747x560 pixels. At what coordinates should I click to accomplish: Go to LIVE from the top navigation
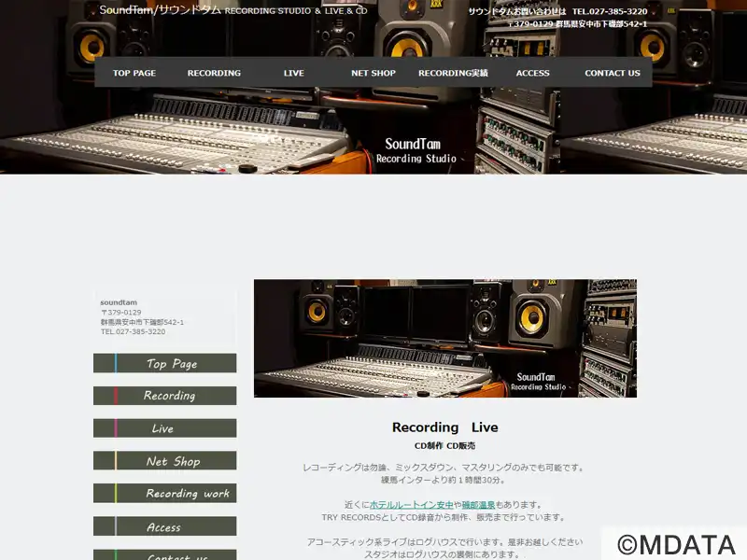293,73
